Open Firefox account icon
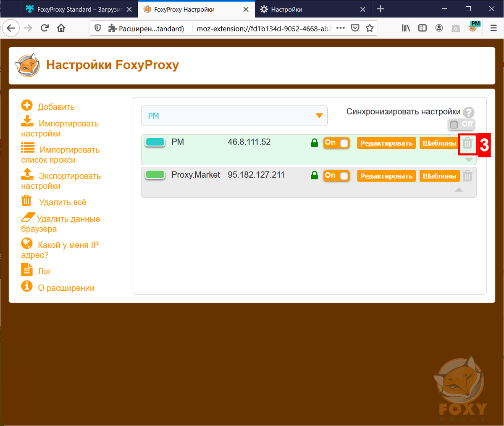 (x=439, y=28)
